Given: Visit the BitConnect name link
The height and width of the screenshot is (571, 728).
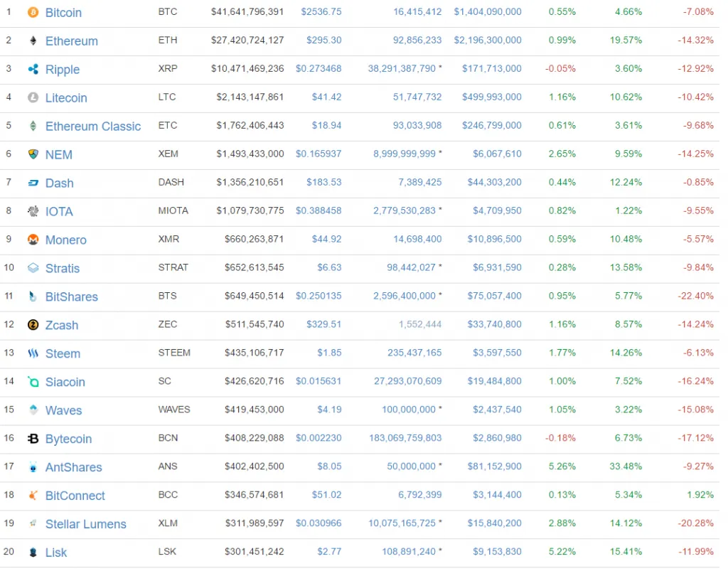Looking at the screenshot, I should [75, 496].
